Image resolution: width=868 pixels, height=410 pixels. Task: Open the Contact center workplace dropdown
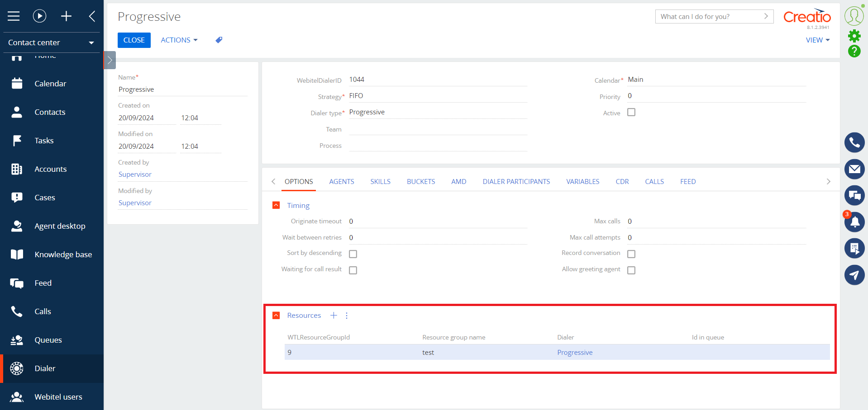point(52,42)
